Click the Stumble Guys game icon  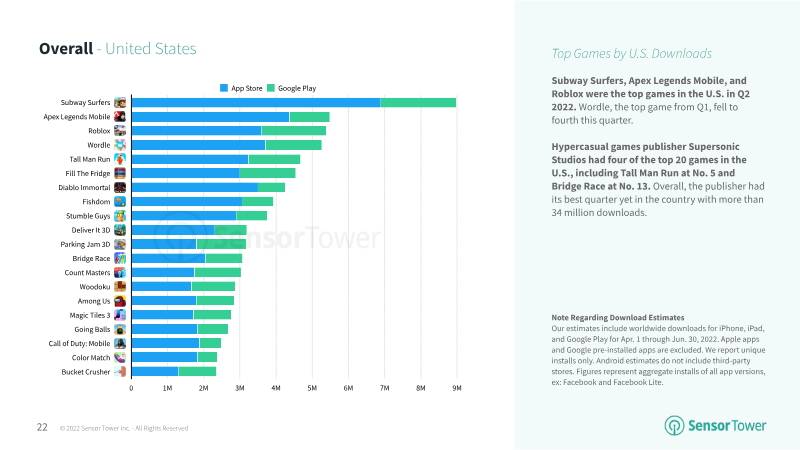click(120, 215)
